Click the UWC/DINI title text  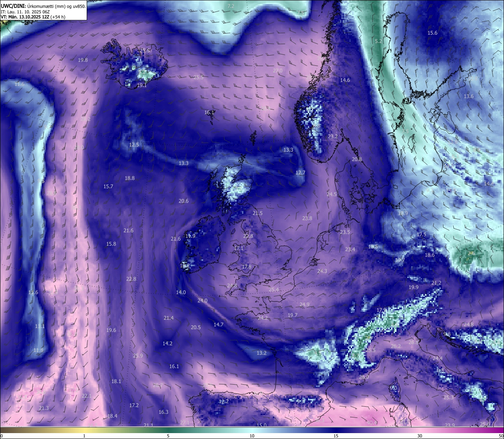pos(13,6)
